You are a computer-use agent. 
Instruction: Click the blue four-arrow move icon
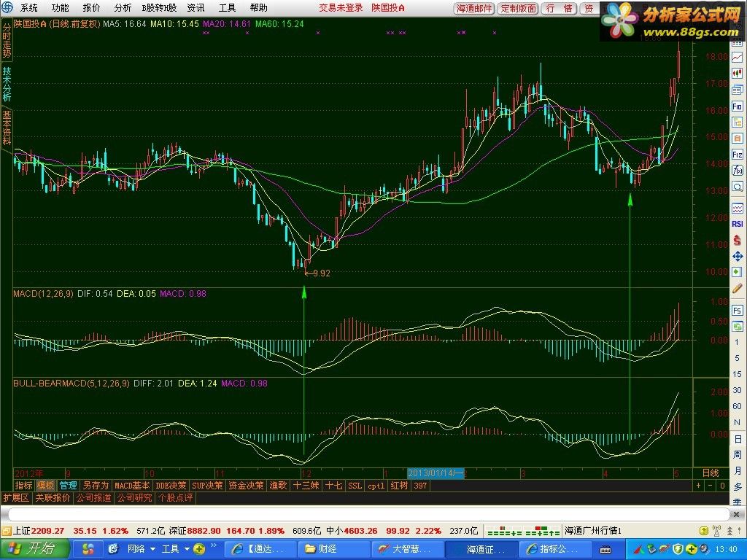point(737,257)
